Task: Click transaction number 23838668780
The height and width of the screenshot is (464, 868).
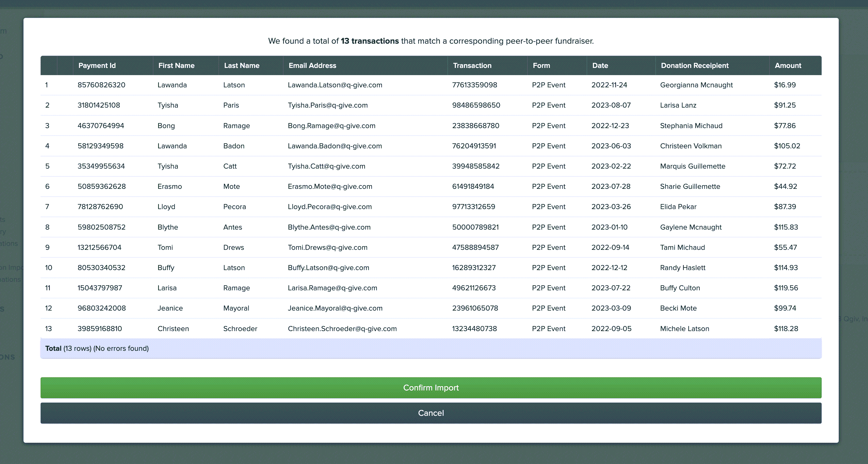Action: pos(476,126)
